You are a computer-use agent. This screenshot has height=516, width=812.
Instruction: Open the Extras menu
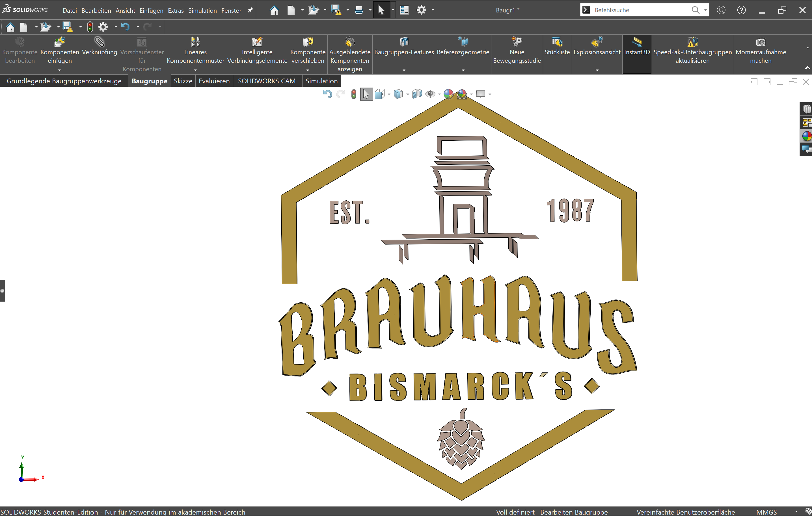(x=176, y=10)
